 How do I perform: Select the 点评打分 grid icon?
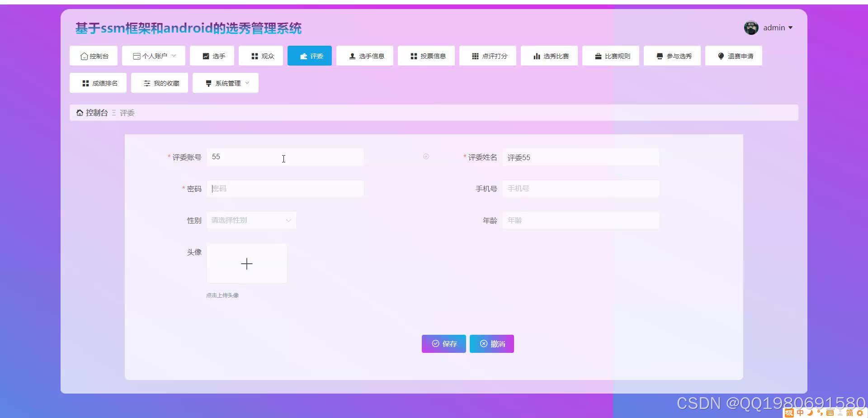(x=475, y=56)
